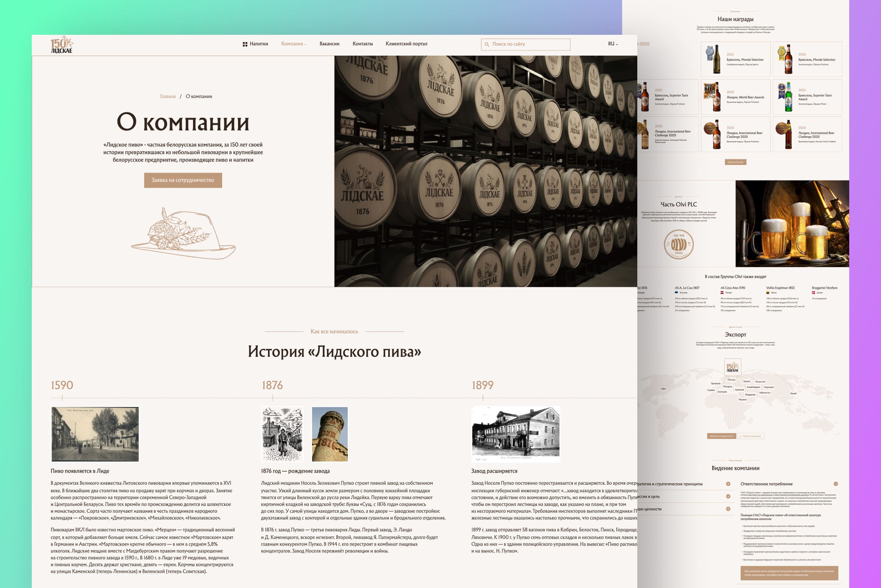Click the Volfas Engelman 1853 company name
This screenshot has height=588, width=881.
click(780, 288)
